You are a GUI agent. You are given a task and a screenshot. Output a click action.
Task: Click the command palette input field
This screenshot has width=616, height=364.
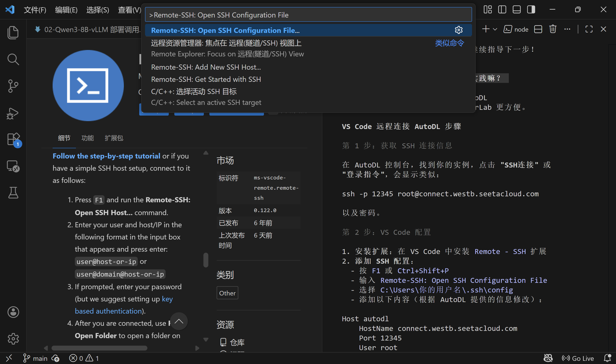(x=308, y=15)
